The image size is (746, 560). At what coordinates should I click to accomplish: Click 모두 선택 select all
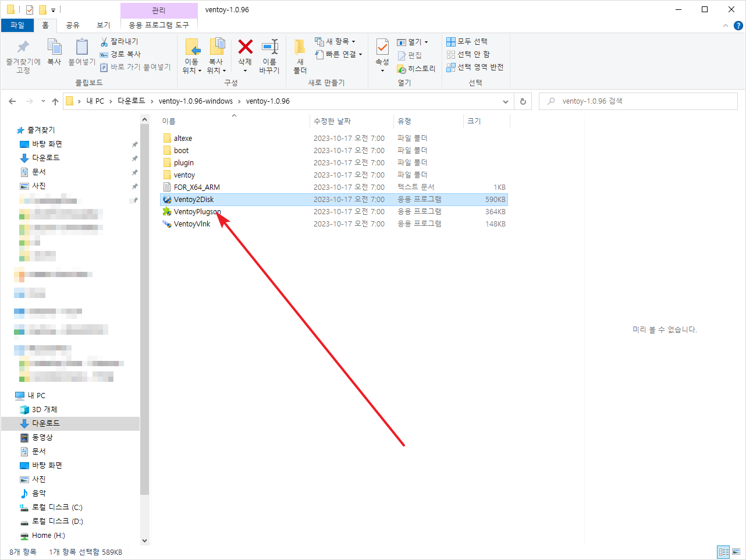pyautogui.click(x=467, y=41)
